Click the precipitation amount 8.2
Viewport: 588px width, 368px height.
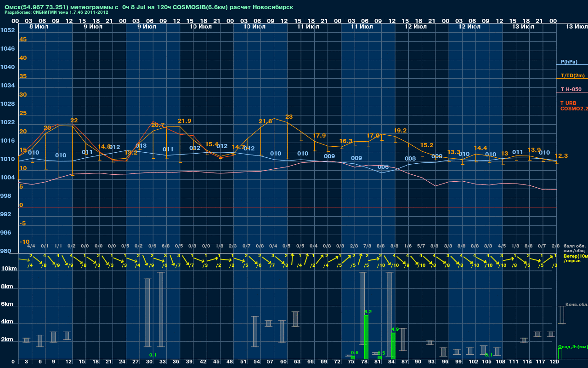(368, 312)
